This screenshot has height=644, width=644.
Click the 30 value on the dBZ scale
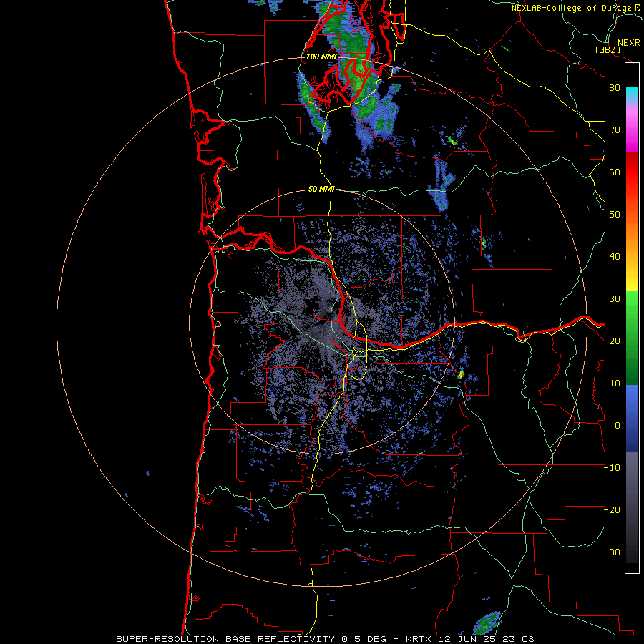click(x=615, y=298)
